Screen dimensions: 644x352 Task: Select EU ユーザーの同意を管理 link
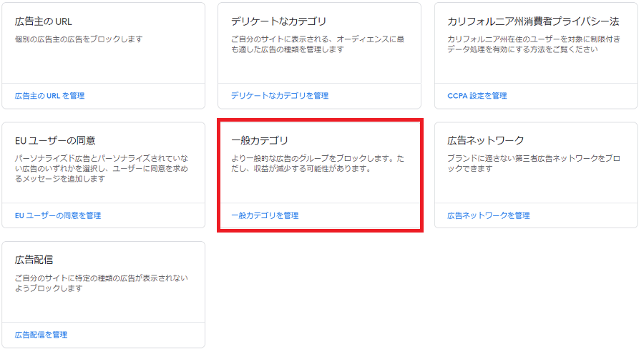[58, 215]
